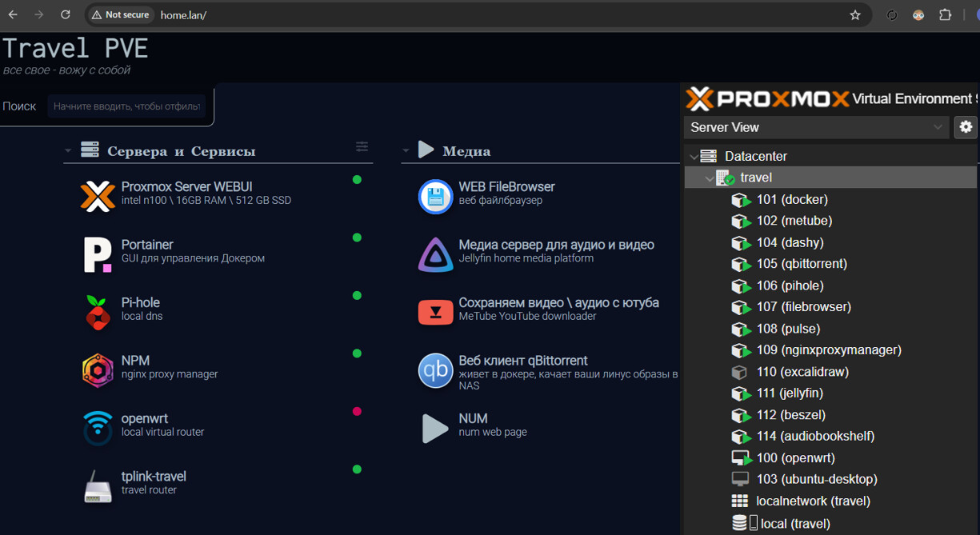Open the Jellyfin media server icon
The width and height of the screenshot is (980, 535).
click(x=435, y=254)
